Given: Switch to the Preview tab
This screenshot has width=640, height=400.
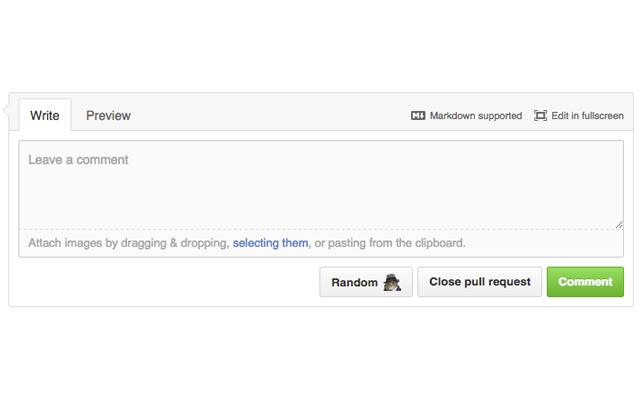Looking at the screenshot, I should point(108,116).
